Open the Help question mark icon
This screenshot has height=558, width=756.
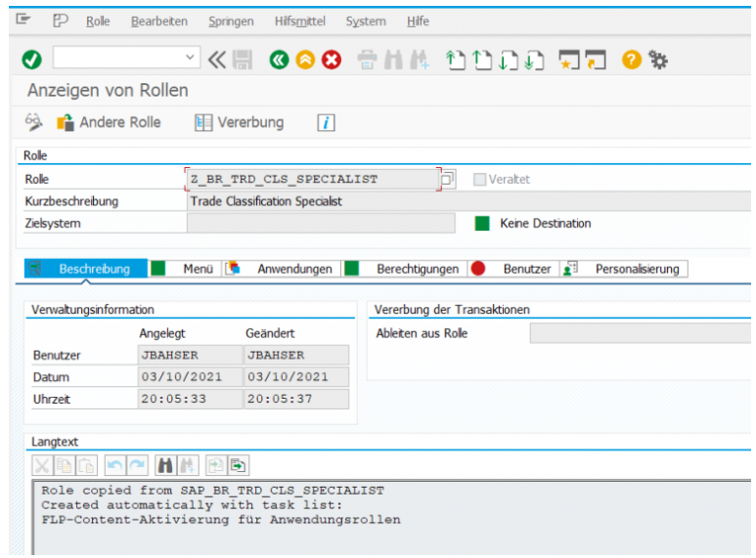(x=632, y=61)
